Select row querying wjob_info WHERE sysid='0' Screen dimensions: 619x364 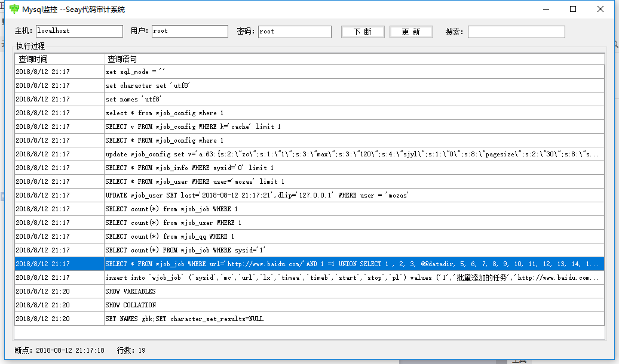click(309, 168)
